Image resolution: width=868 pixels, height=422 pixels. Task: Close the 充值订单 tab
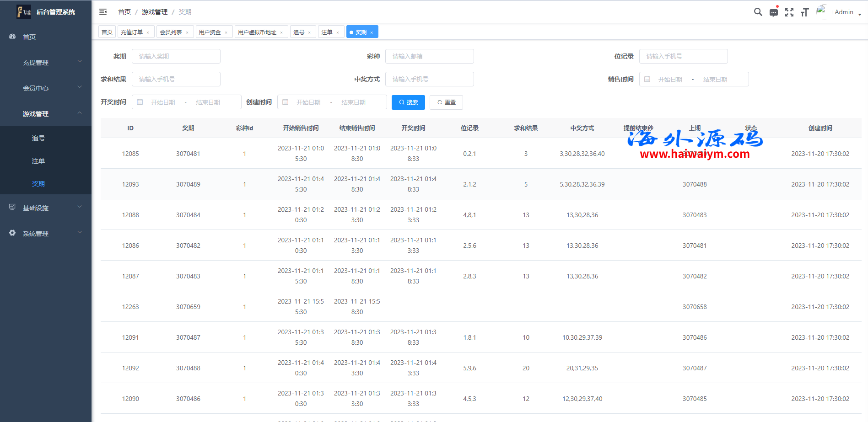pyautogui.click(x=148, y=32)
